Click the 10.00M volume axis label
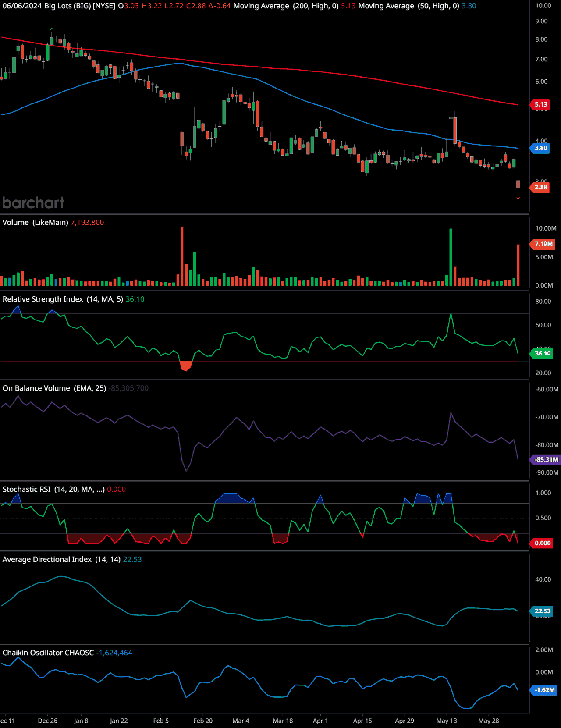This screenshot has width=561, height=728. pos(546,228)
